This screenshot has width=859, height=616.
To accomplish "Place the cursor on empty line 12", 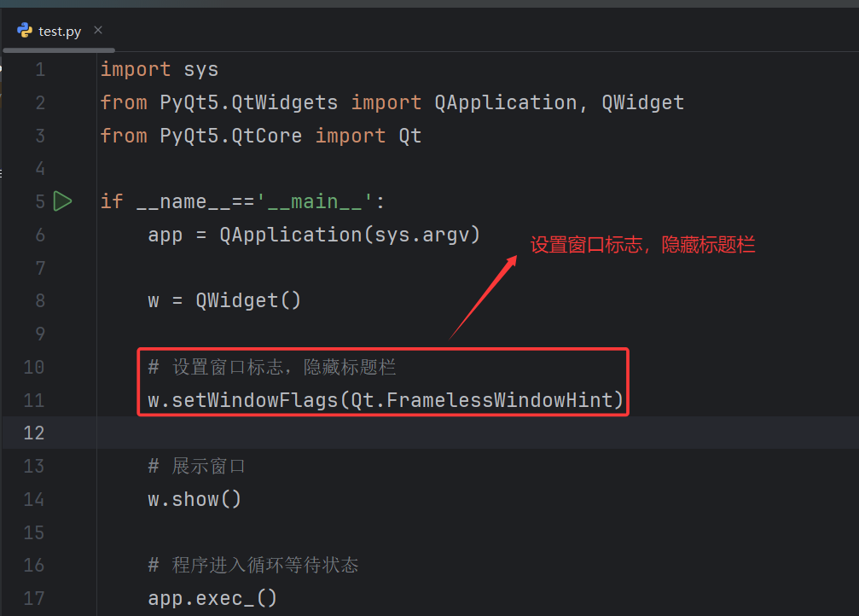I will (x=477, y=433).
